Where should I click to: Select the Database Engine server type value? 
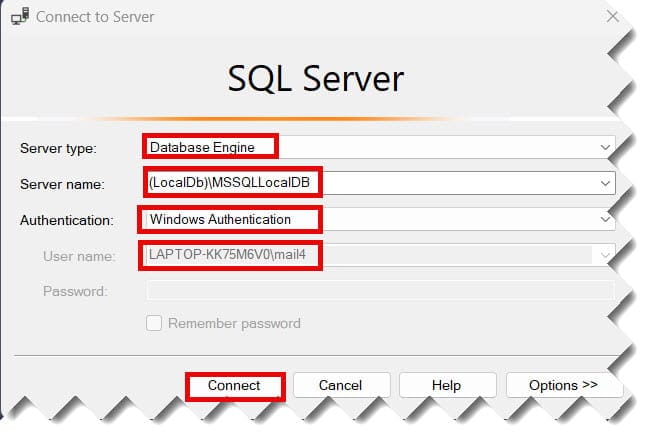202,147
